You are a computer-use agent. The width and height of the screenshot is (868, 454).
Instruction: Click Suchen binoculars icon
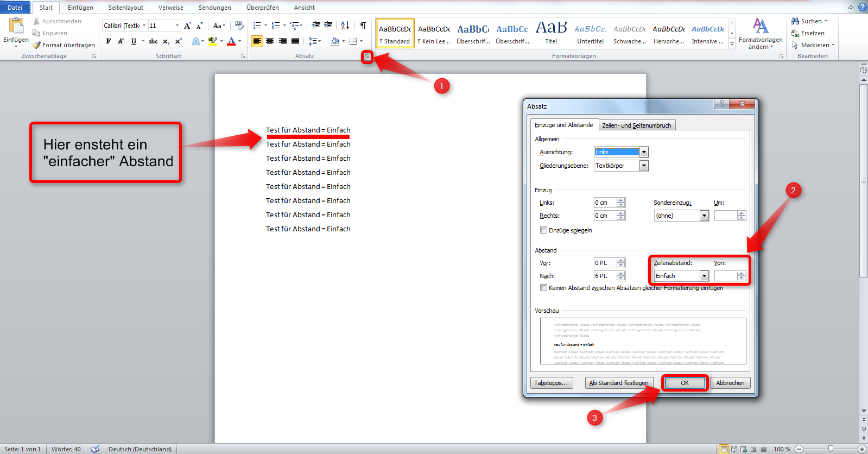click(x=795, y=21)
